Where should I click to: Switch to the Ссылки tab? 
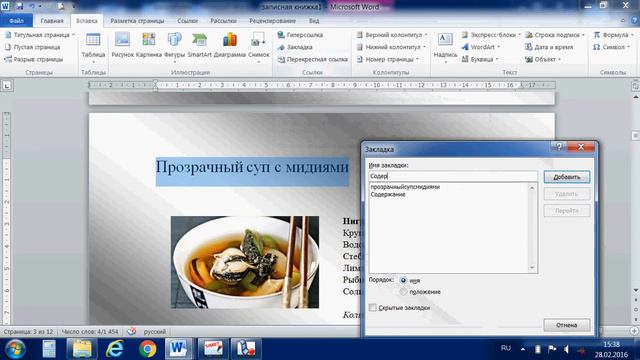click(x=187, y=20)
